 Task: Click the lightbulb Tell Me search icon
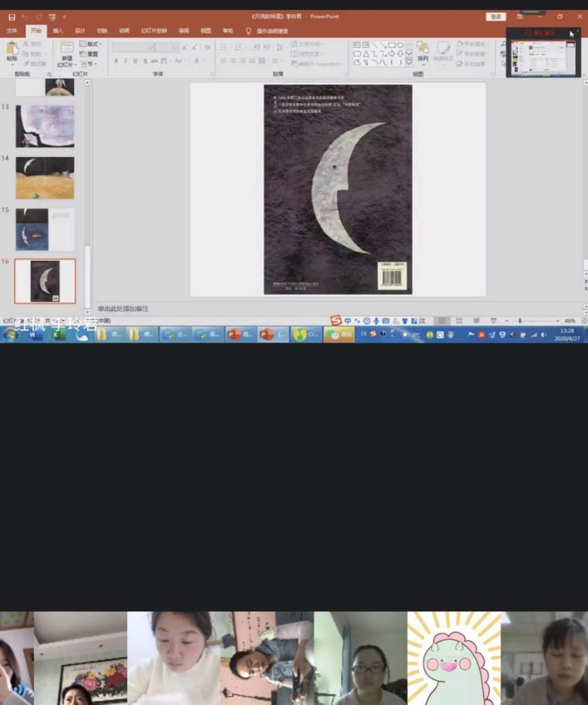click(x=248, y=31)
